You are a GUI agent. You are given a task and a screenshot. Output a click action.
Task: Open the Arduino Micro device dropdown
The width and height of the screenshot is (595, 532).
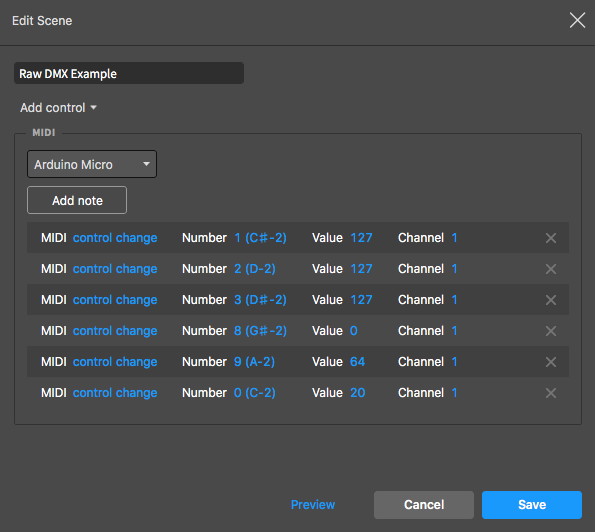tap(92, 164)
